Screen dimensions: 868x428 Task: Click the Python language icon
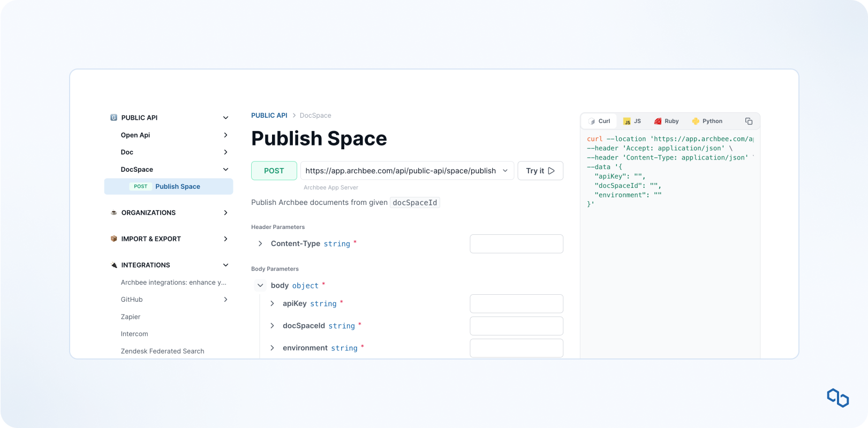696,121
